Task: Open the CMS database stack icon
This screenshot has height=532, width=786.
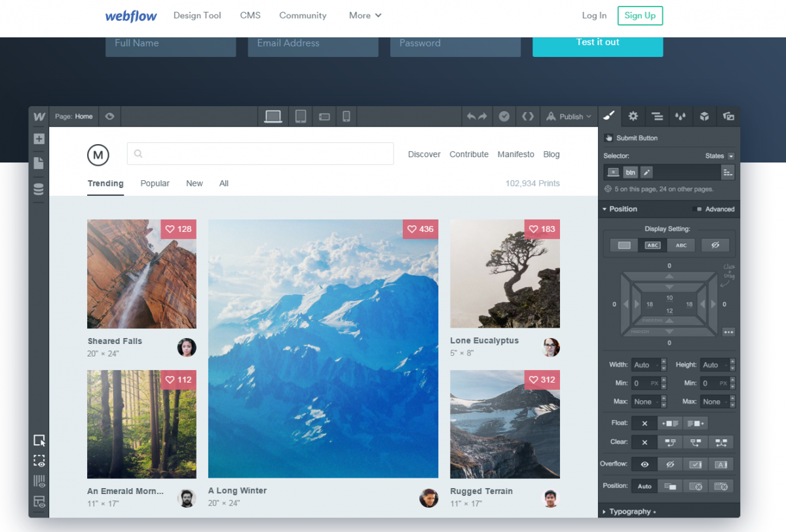Action: coord(39,189)
